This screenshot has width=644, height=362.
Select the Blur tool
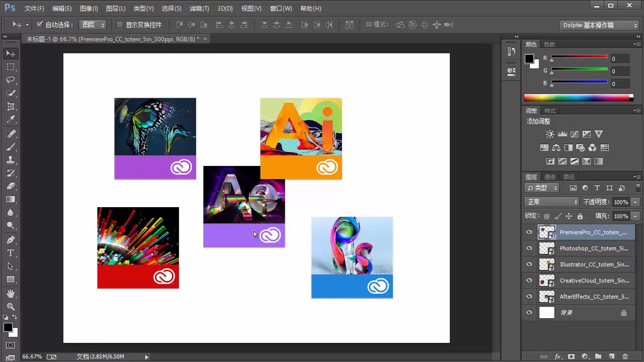coord(11,212)
